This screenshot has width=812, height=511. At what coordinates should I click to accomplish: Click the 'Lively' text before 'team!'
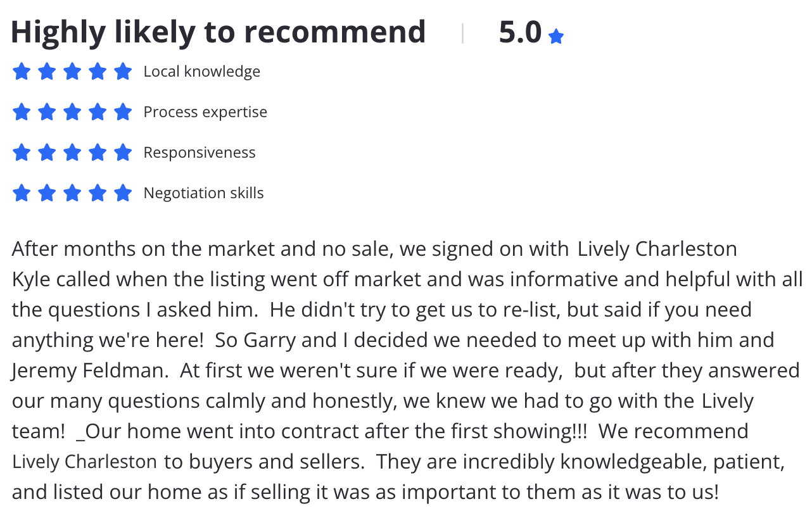click(x=728, y=401)
